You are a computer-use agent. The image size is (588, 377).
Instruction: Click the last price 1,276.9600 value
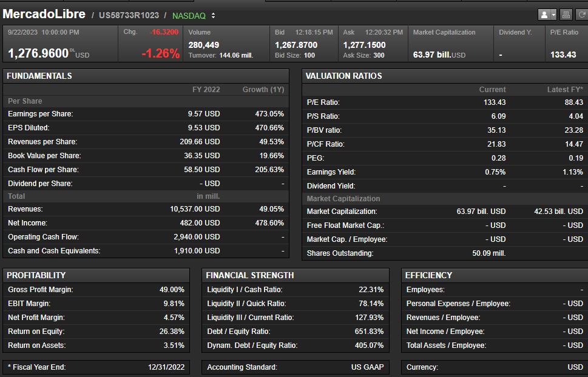(x=38, y=53)
